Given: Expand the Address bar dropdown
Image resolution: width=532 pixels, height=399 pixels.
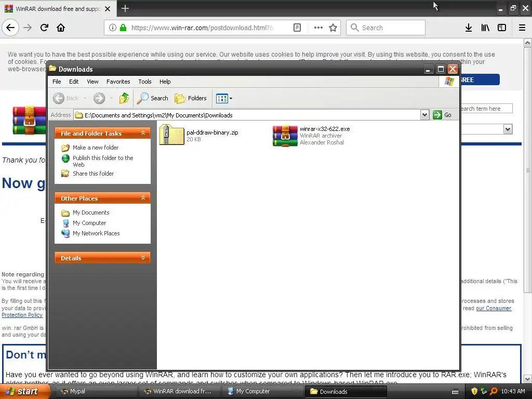Looking at the screenshot, I should [424, 115].
